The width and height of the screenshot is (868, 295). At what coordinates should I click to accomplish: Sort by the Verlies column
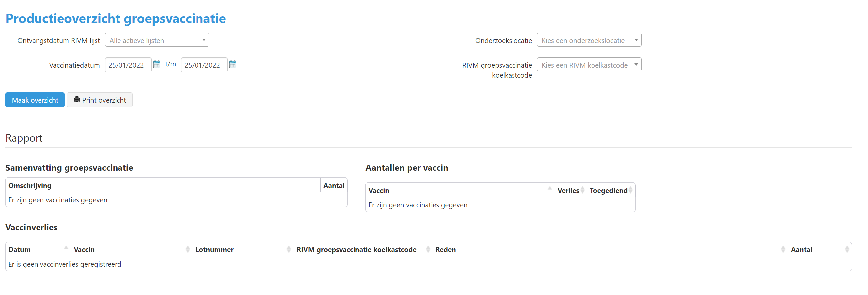(570, 190)
